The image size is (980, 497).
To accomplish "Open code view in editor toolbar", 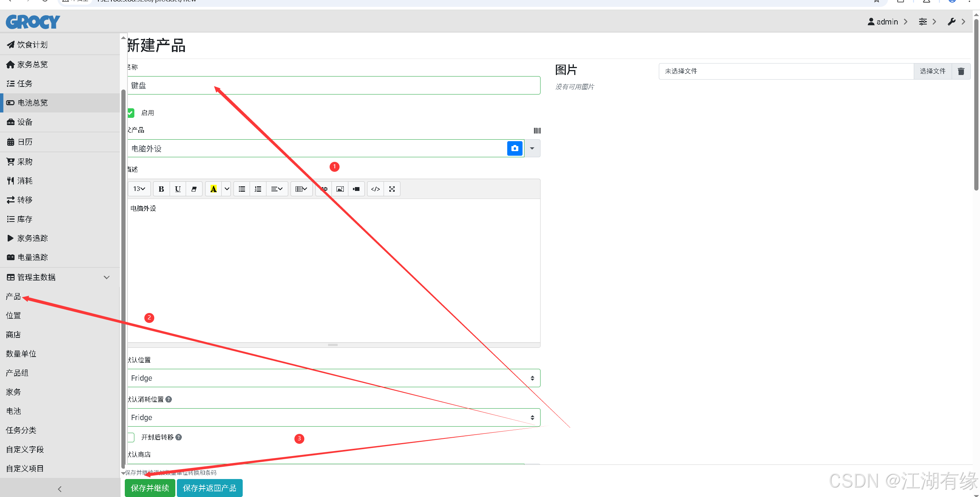I will (x=376, y=189).
